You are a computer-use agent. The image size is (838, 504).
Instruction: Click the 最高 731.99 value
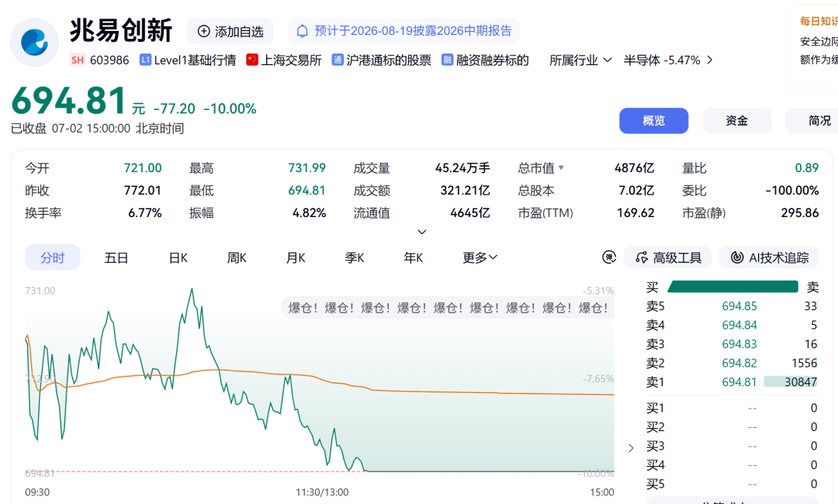click(306, 168)
